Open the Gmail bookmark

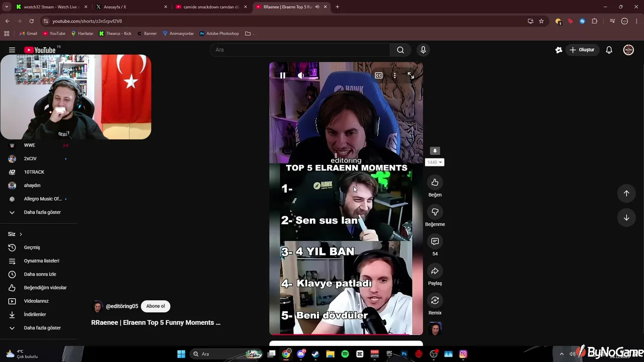(x=28, y=34)
